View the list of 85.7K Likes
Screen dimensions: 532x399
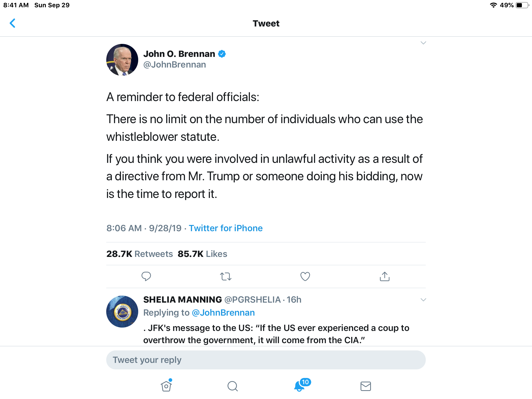202,254
